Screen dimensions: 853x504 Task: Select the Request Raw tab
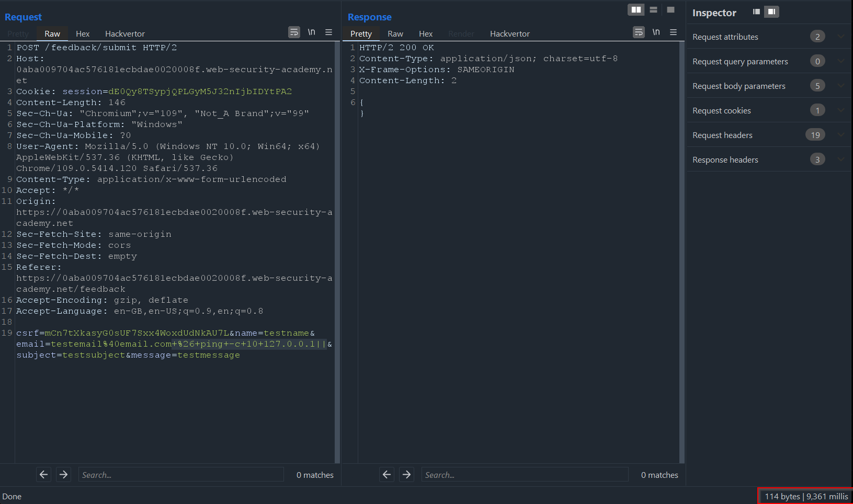[x=52, y=33]
